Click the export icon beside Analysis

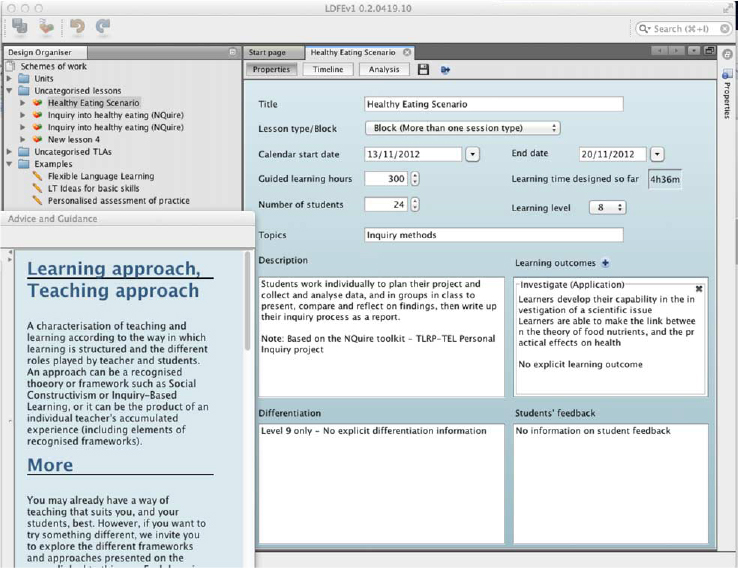(445, 70)
